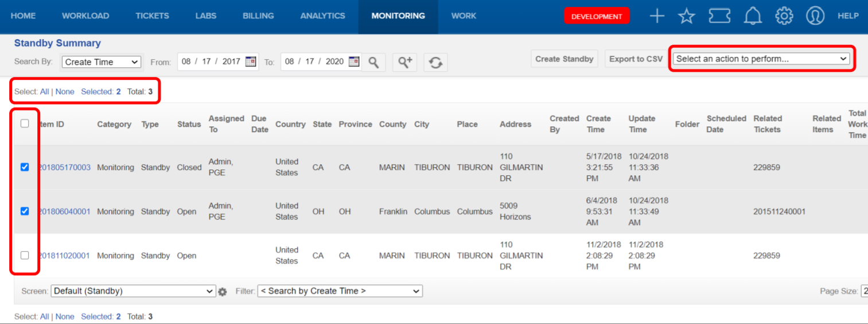Go to ANALYTICS tab
The height and width of the screenshot is (324, 868).
[322, 16]
